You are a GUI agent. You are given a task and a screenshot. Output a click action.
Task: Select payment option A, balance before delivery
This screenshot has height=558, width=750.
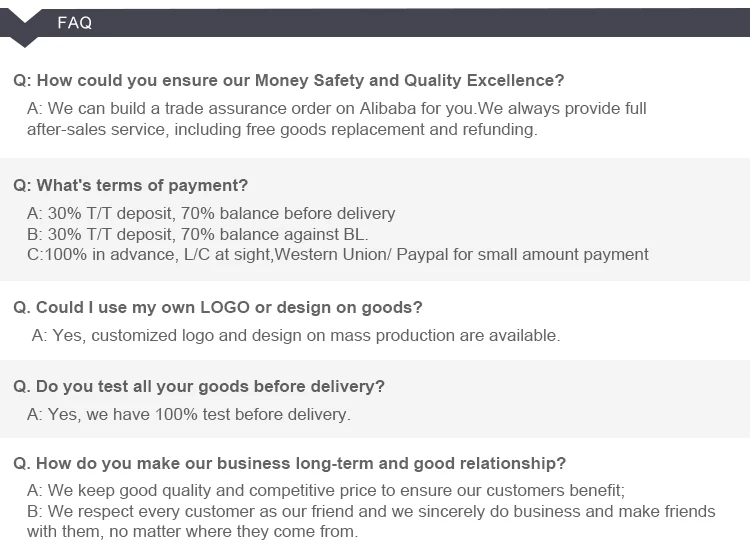coord(211,213)
